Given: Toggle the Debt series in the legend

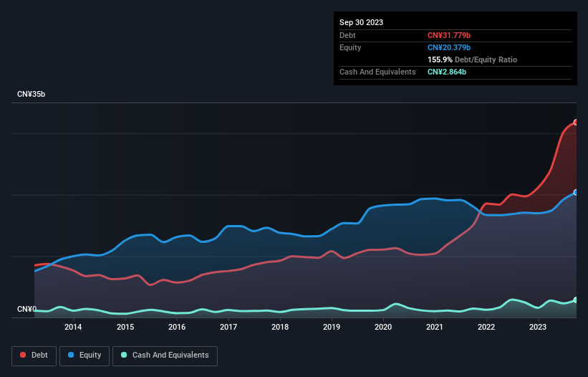Looking at the screenshot, I should coord(33,355).
